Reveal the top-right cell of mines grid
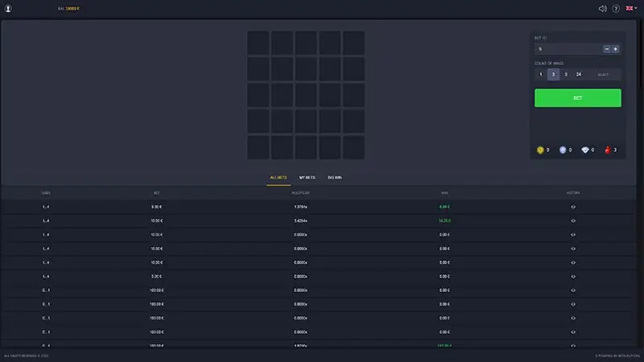The image size is (644, 362). [353, 43]
